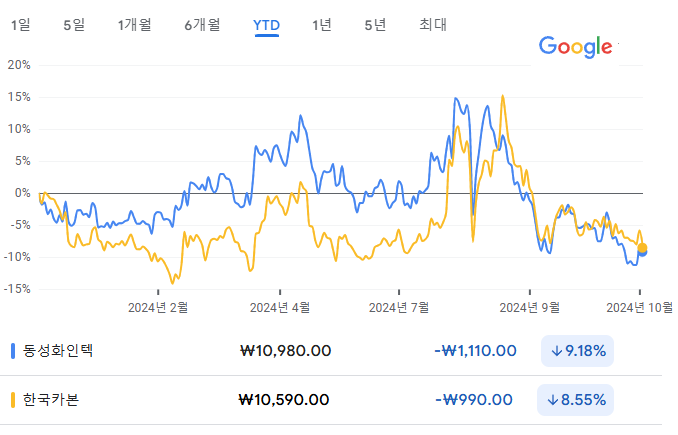Click the 5% y-axis label
This screenshot has height=435, width=678.
coord(23,161)
